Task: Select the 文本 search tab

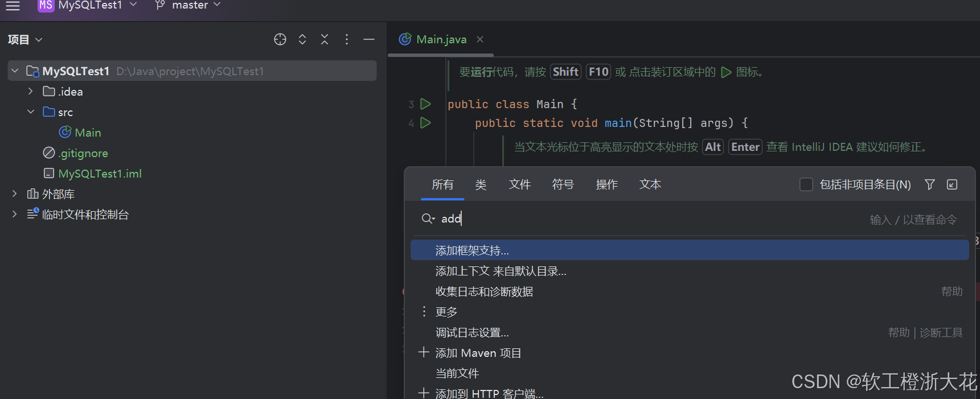Action: click(x=650, y=184)
